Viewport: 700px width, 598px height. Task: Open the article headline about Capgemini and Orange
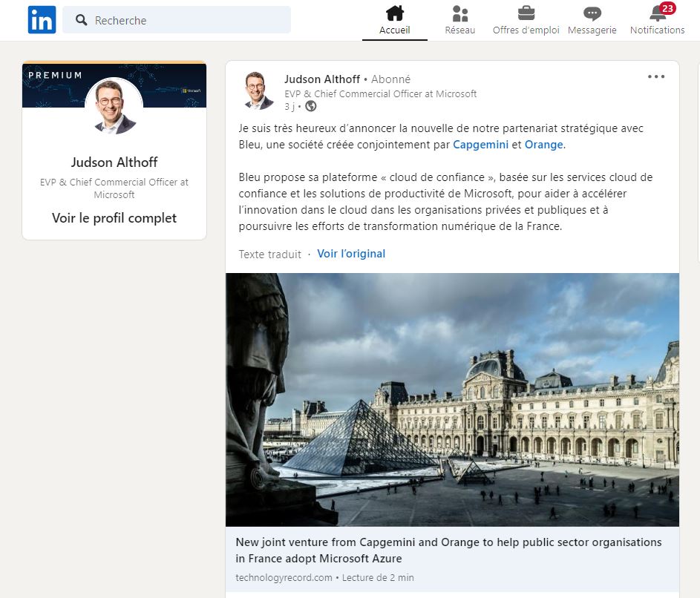pos(448,551)
